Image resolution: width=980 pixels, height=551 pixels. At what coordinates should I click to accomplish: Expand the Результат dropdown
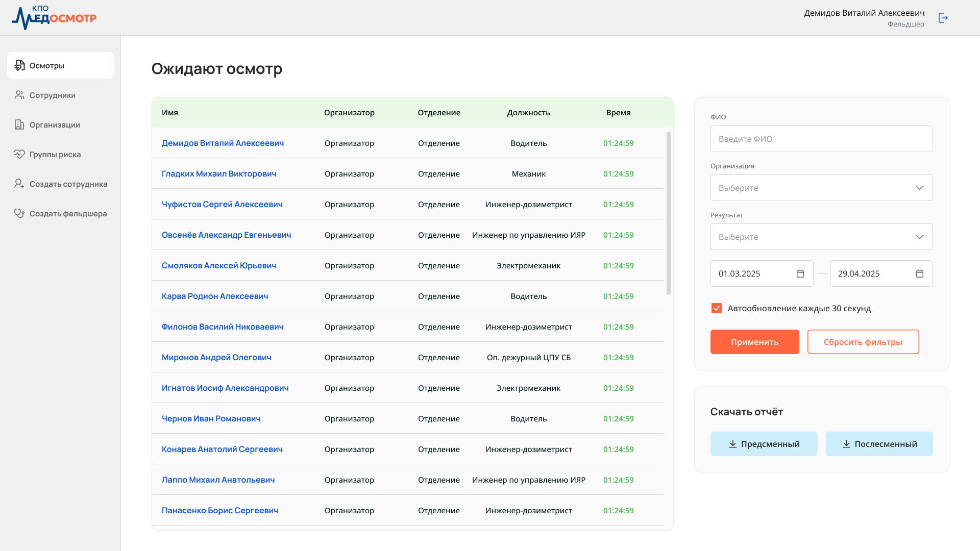click(x=822, y=237)
